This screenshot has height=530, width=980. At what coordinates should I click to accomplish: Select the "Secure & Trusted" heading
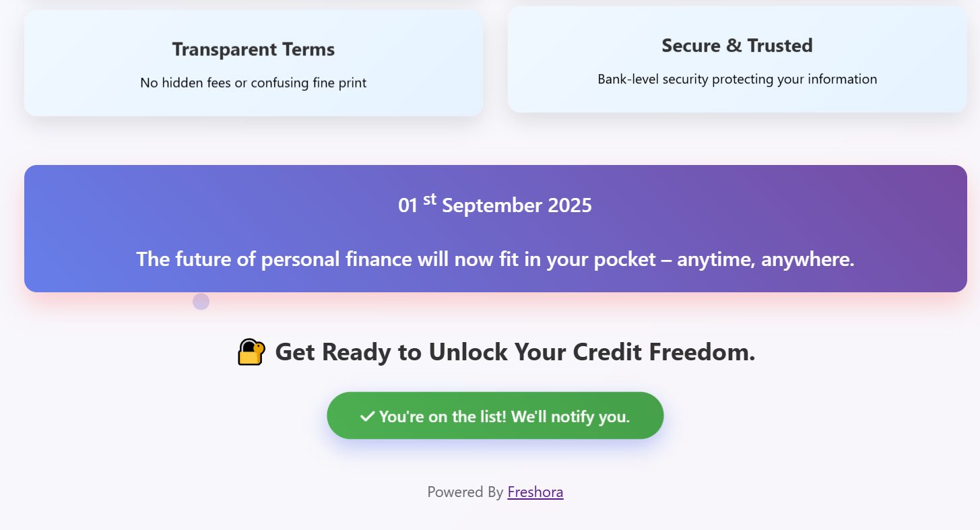tap(737, 46)
